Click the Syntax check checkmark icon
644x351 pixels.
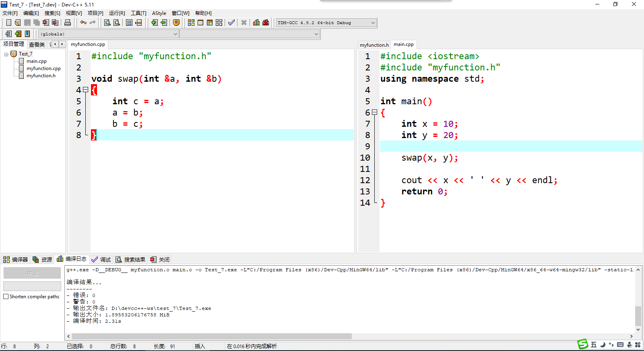(x=231, y=23)
